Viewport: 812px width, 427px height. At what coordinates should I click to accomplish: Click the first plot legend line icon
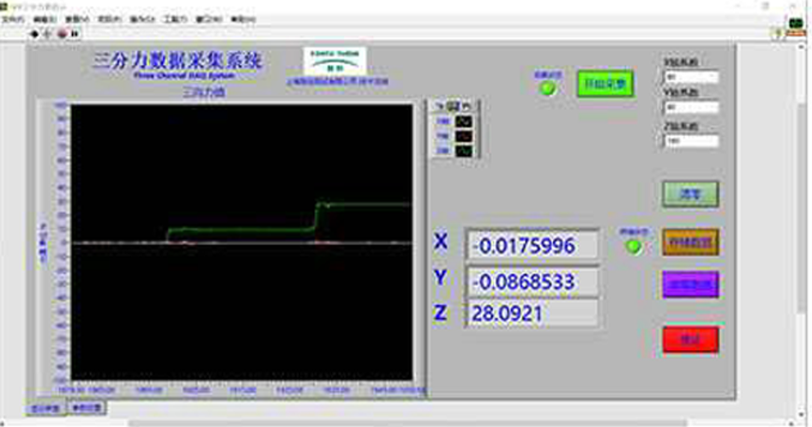463,122
